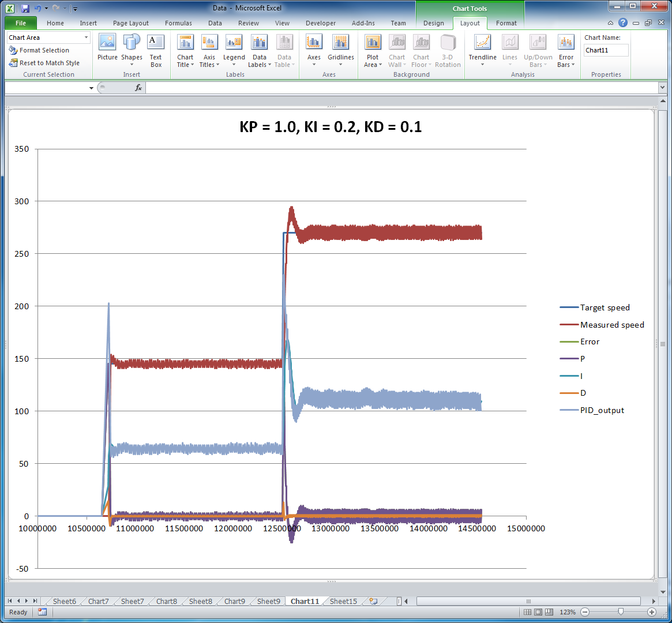Select the Chart7 sheet tab
The height and width of the screenshot is (623, 672).
point(98,601)
